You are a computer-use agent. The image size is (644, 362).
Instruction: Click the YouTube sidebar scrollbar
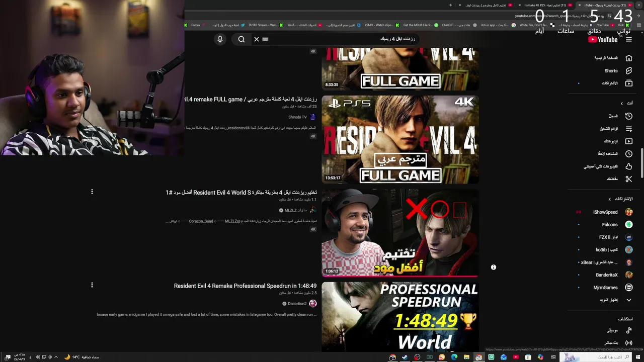point(641,163)
